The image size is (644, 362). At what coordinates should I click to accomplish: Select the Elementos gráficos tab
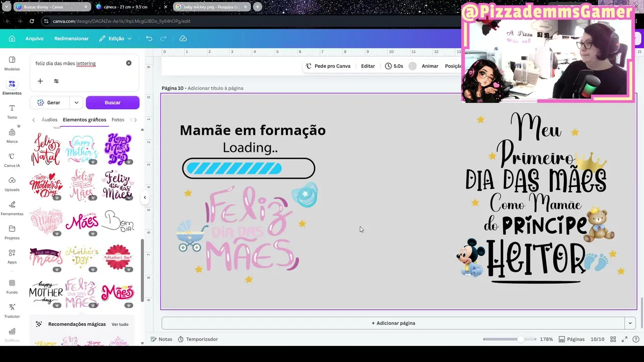(x=85, y=120)
